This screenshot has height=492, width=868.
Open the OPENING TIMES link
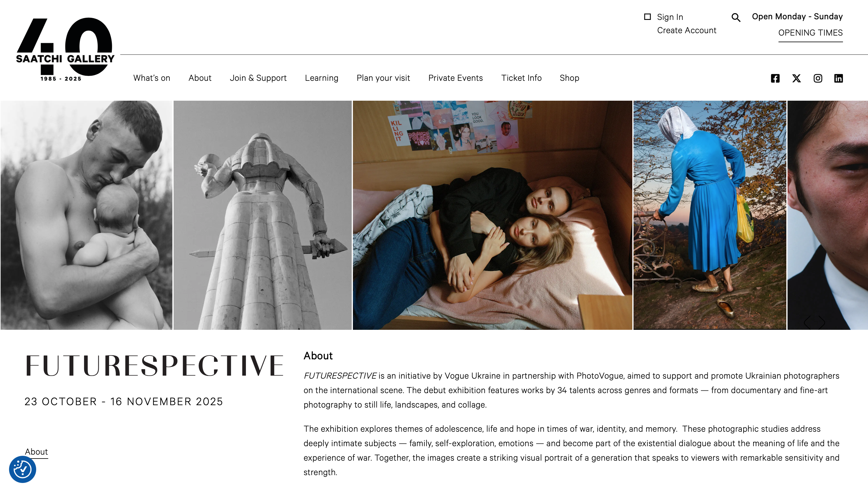click(810, 33)
